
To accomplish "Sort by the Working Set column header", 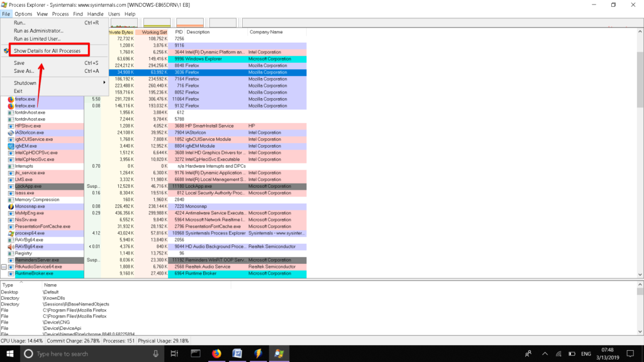I will click(152, 32).
